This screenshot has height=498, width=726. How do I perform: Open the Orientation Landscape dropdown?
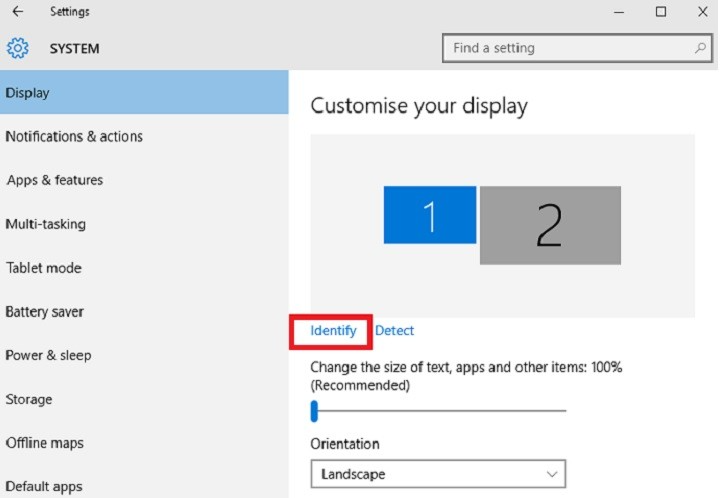click(x=438, y=473)
